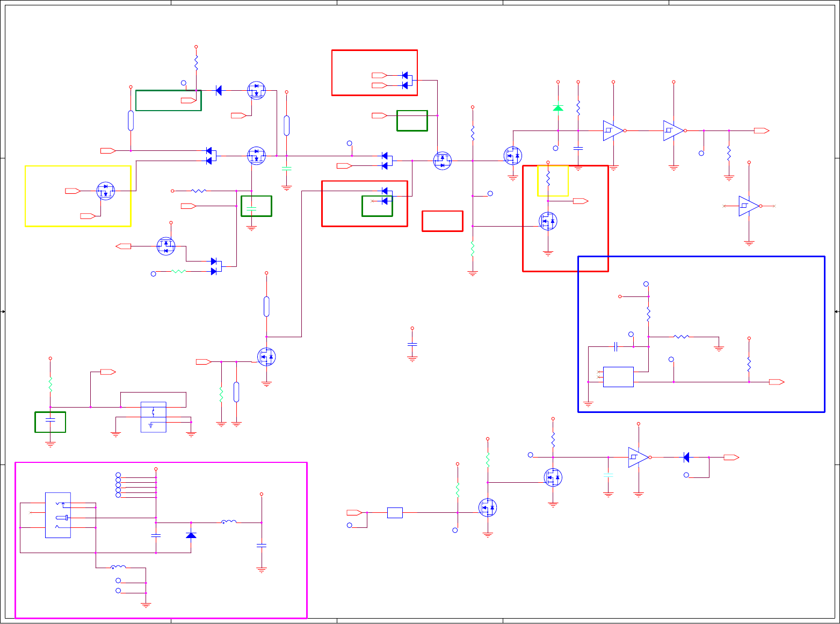Click the output port symbol inside the blue frame

(x=777, y=382)
